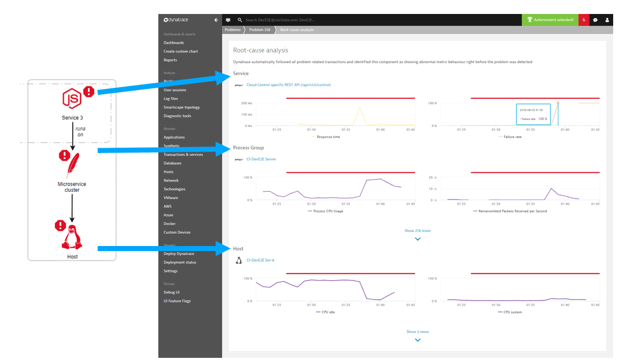621x364 pixels.
Task: Open Smartscape topology in the sidebar
Action: pyautogui.click(x=182, y=107)
